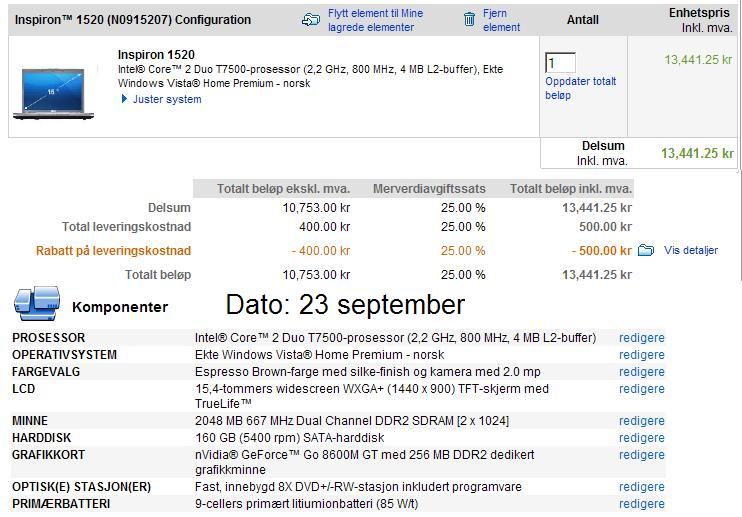This screenshot has height=517, width=742.
Task: Click redigere for LCD row
Action: [x=642, y=389]
